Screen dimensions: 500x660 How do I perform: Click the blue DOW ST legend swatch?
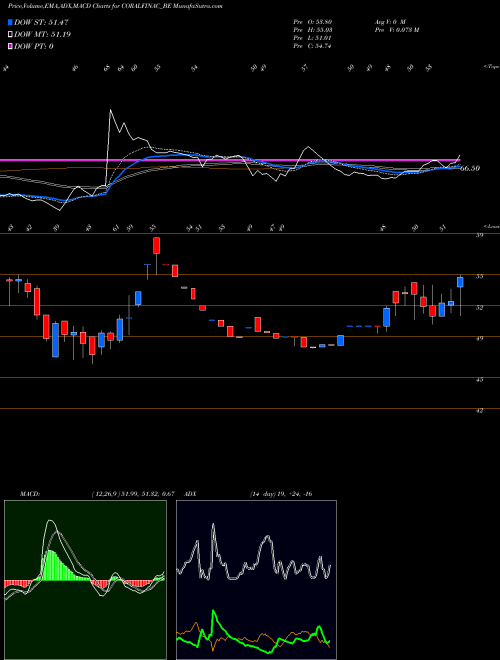[x=11, y=22]
